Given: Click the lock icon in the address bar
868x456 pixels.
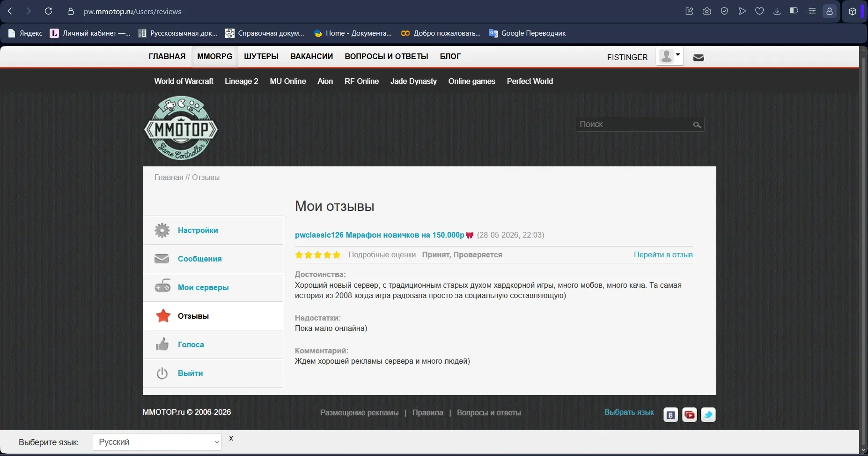Looking at the screenshot, I should 71,11.
